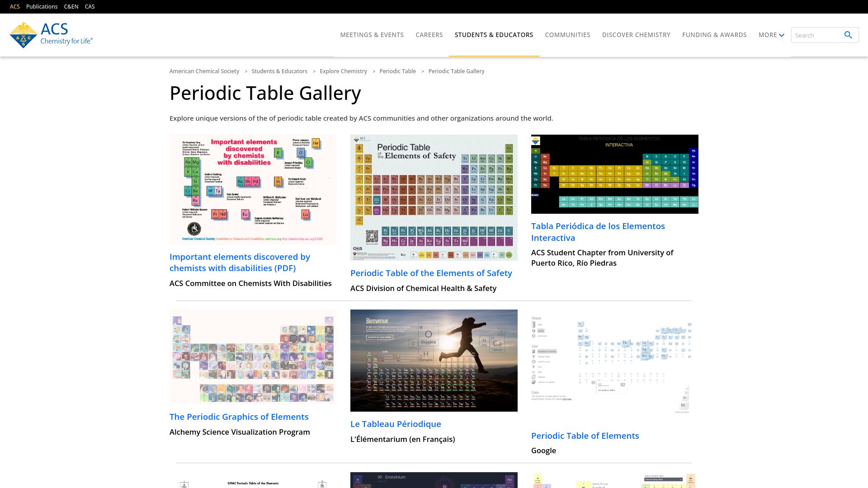Open the Funding & Awards menu
Image resolution: width=868 pixels, height=488 pixels.
[x=714, y=35]
